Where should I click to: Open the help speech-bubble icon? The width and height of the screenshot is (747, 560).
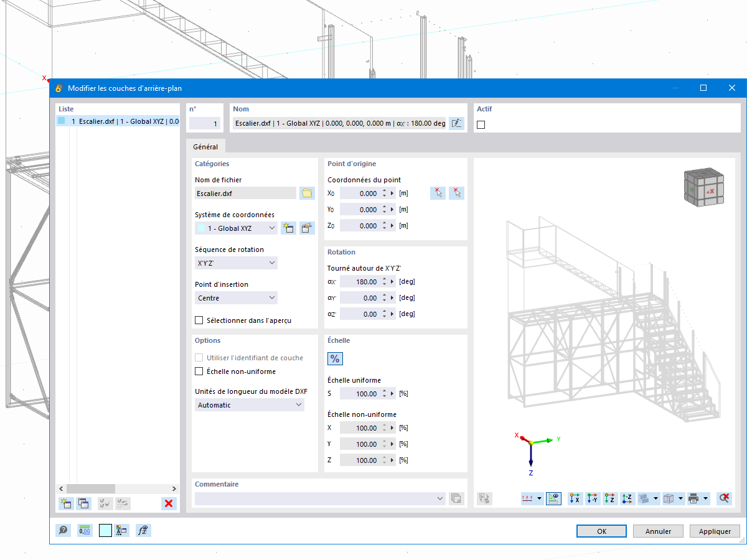coord(63,531)
